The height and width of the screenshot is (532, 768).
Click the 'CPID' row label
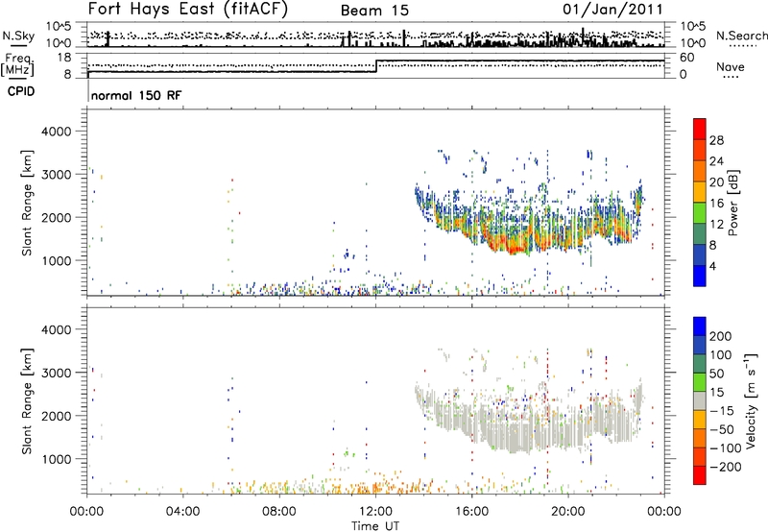[21, 91]
